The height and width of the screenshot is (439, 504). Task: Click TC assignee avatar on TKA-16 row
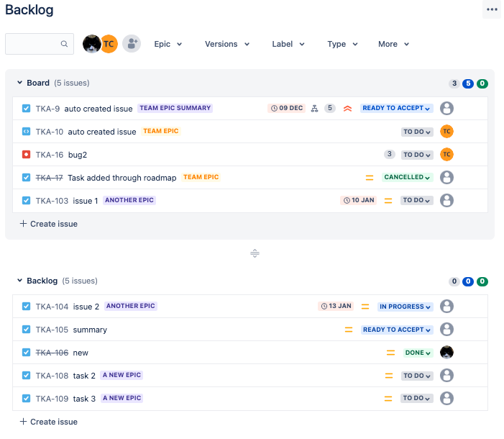(446, 155)
